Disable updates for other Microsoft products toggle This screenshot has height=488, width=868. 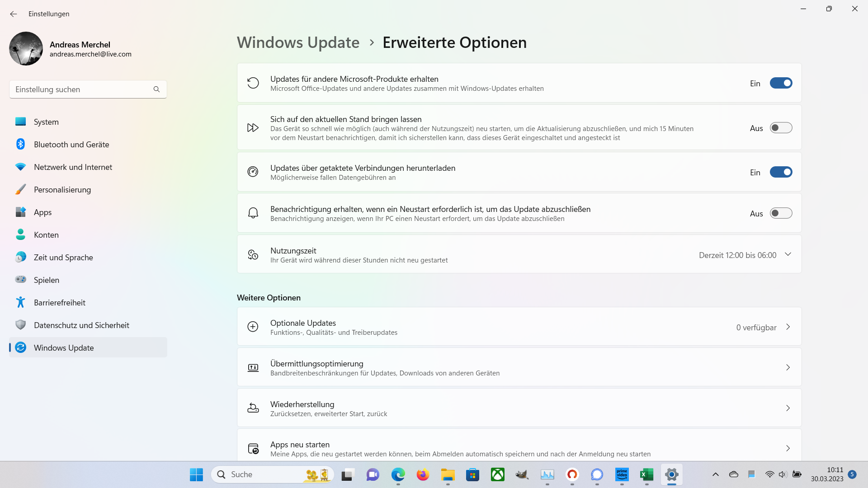[781, 83]
